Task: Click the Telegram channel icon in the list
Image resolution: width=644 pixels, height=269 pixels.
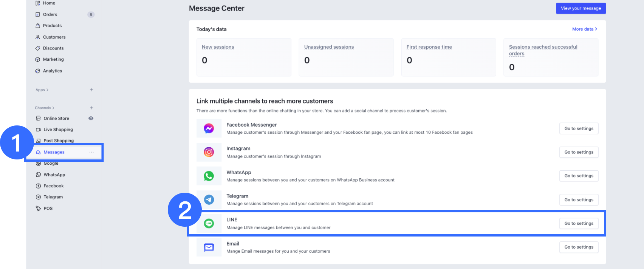Action: pyautogui.click(x=209, y=199)
